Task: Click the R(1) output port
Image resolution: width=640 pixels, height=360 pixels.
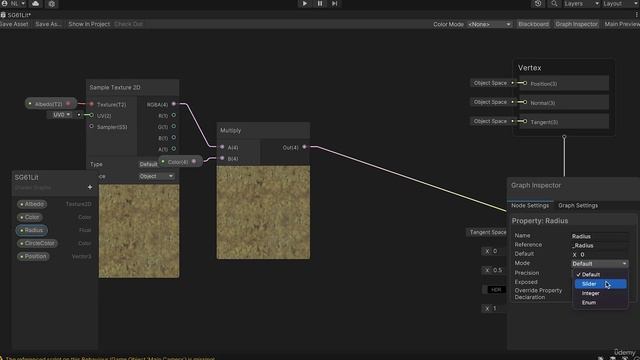Action: coord(174,116)
